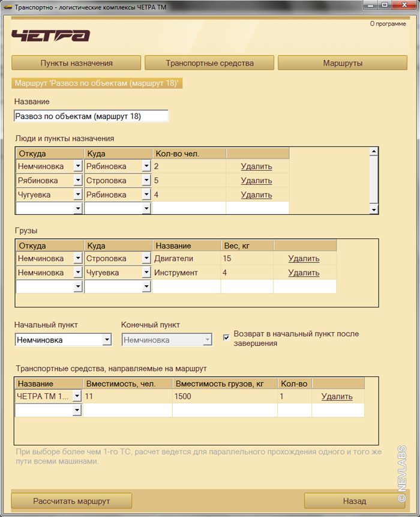Screen dimensions: 420x517
Task: Remove the ЧЕТРА ТМ vehicle row
Action: 337,396
